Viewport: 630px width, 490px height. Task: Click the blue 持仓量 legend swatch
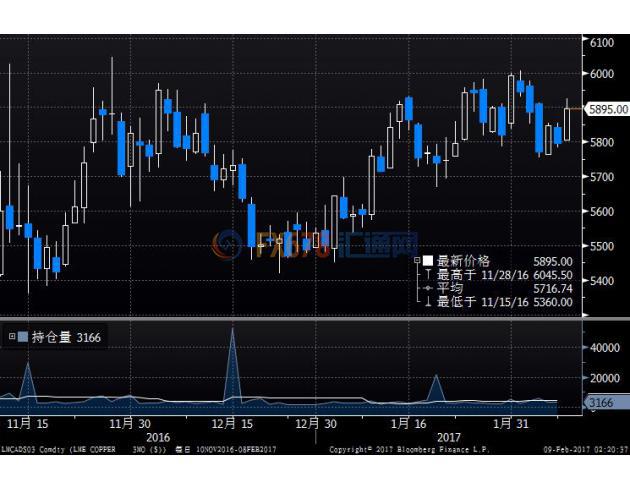(x=23, y=337)
